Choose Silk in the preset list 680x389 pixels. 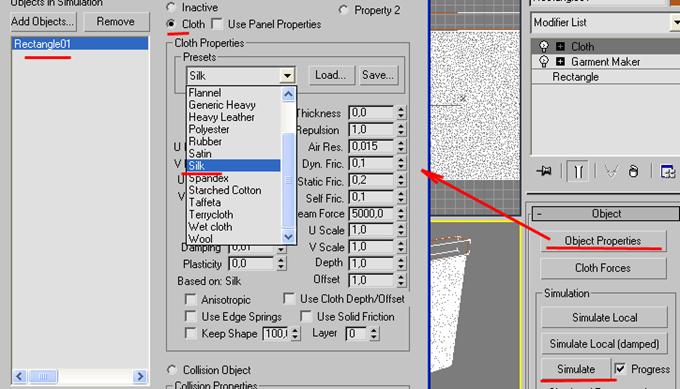[233, 166]
